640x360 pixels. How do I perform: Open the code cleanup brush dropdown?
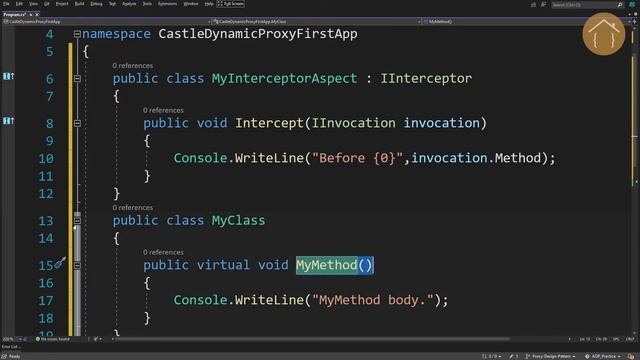pos(98,339)
